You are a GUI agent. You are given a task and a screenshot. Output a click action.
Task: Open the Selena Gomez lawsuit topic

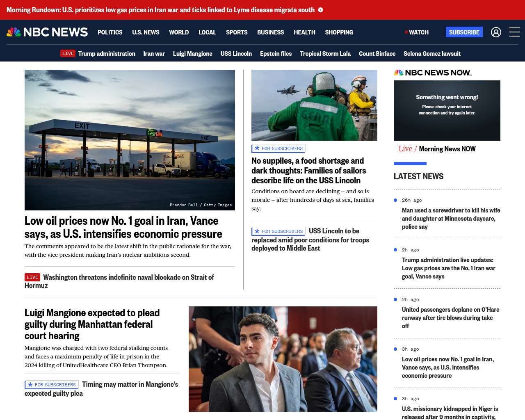tap(432, 53)
